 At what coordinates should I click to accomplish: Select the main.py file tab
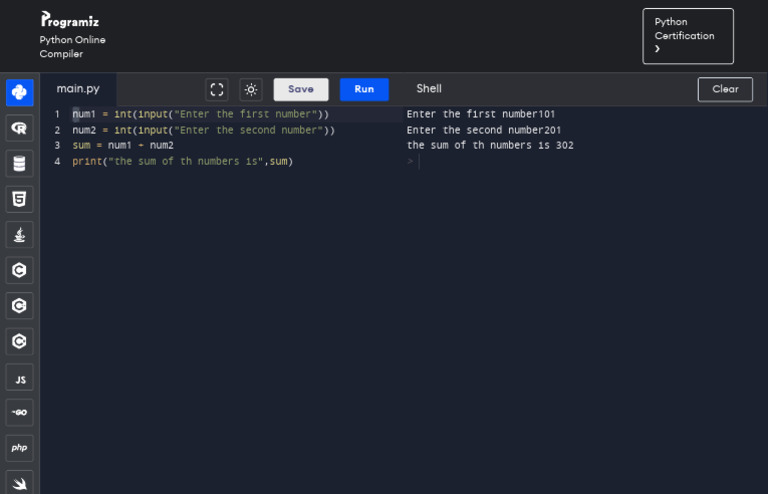click(x=78, y=89)
